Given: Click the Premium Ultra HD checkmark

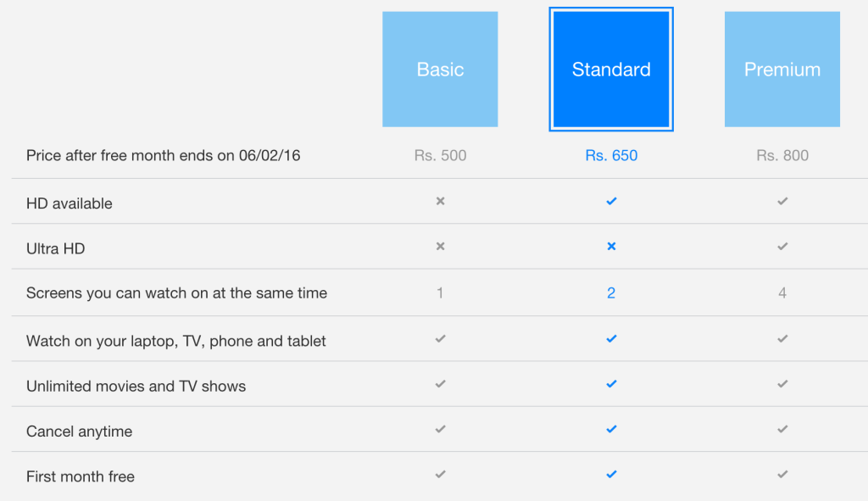Looking at the screenshot, I should [x=782, y=246].
